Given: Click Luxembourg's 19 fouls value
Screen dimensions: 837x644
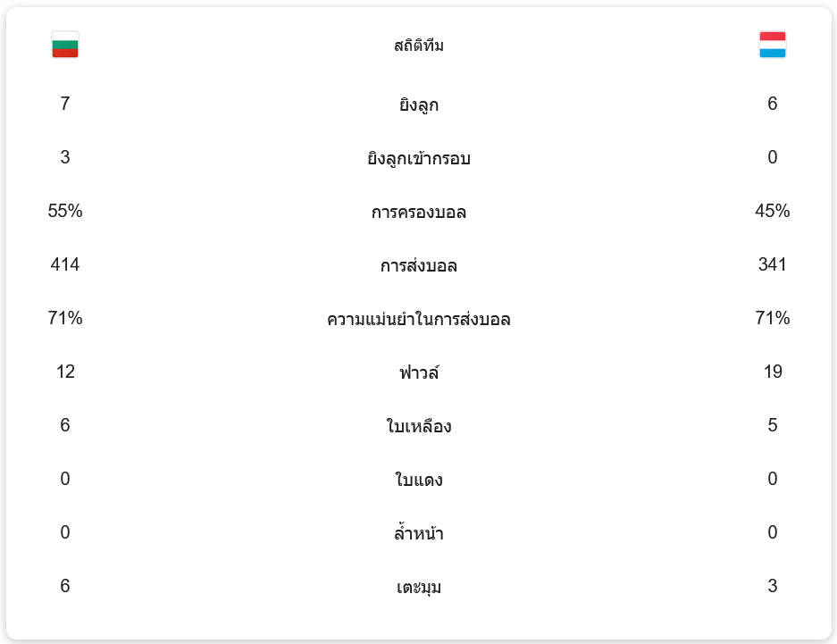Looking at the screenshot, I should (x=772, y=372).
